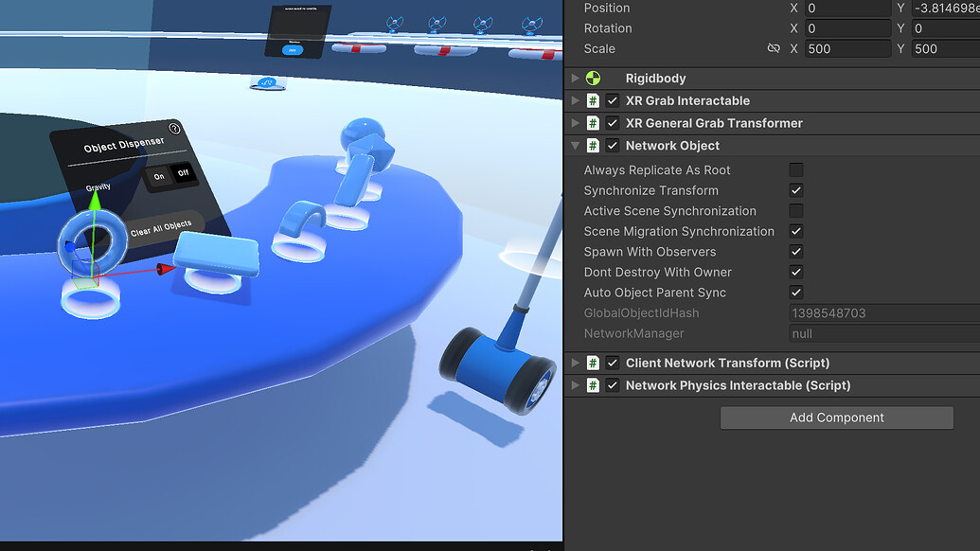
Task: Click the Network Physics Interactable script icon
Action: (x=593, y=385)
